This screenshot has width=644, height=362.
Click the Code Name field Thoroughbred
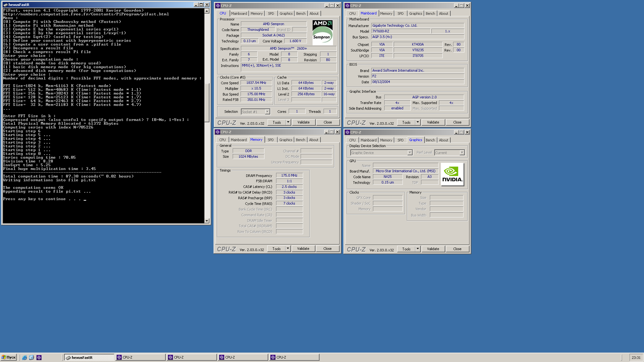click(x=258, y=30)
